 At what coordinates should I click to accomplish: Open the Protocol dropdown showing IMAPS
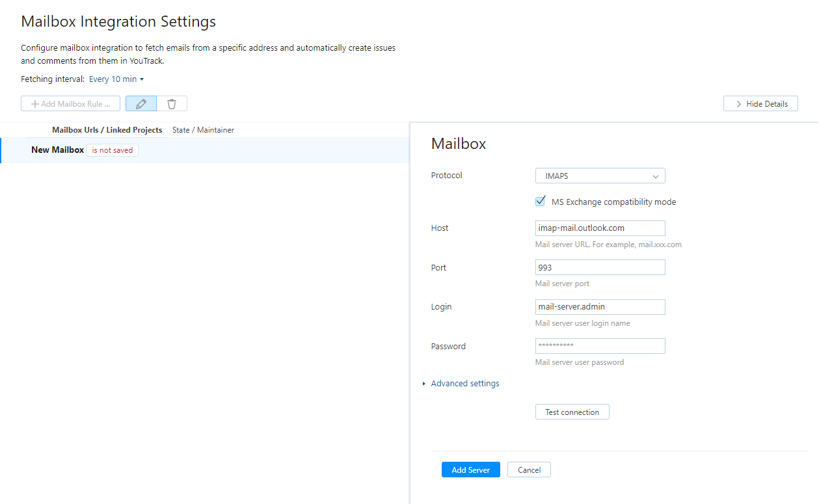point(600,176)
